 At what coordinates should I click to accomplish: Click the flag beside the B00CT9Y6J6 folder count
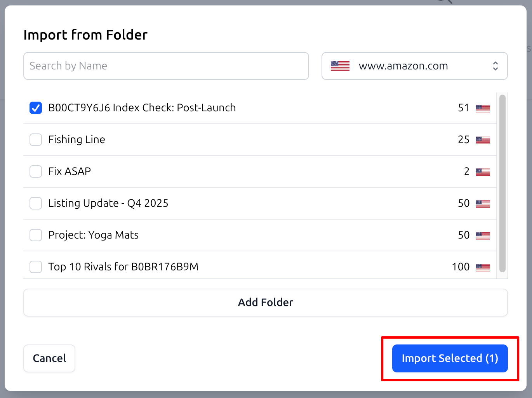point(483,108)
